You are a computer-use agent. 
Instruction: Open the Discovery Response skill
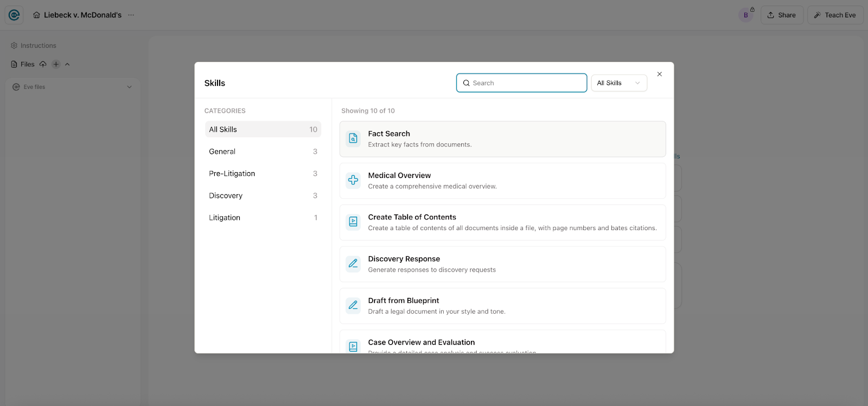tap(502, 264)
